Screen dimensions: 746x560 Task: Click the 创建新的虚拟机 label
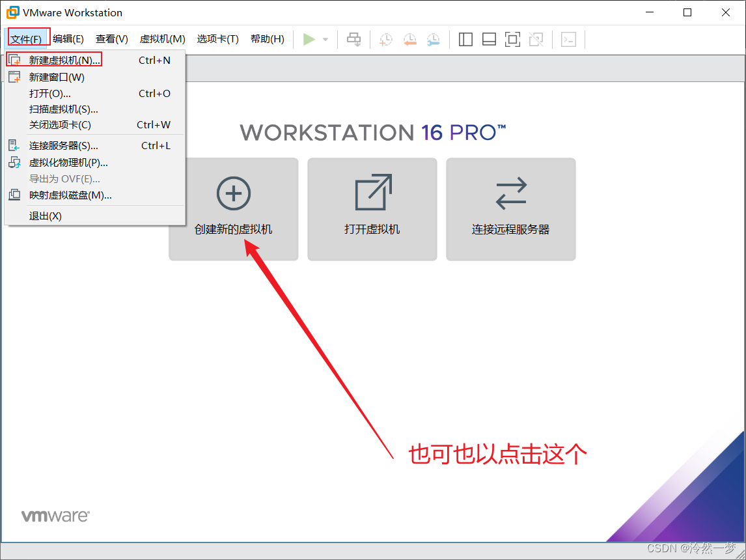[x=234, y=229]
